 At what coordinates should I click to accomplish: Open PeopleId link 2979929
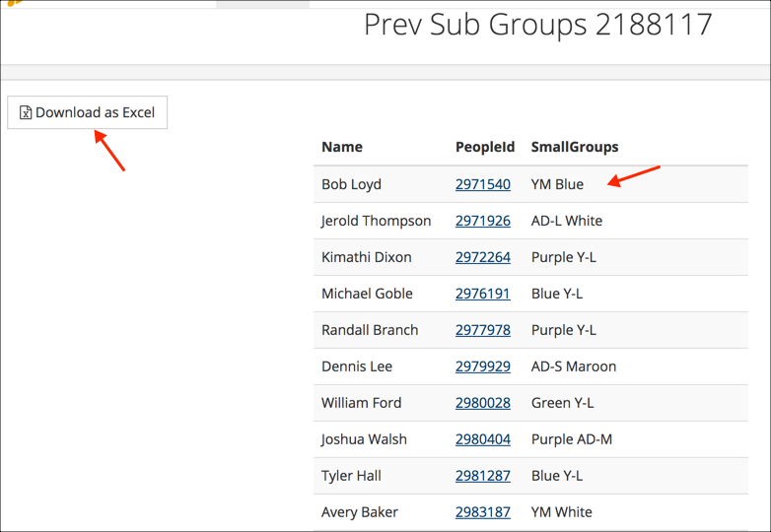pyautogui.click(x=483, y=366)
